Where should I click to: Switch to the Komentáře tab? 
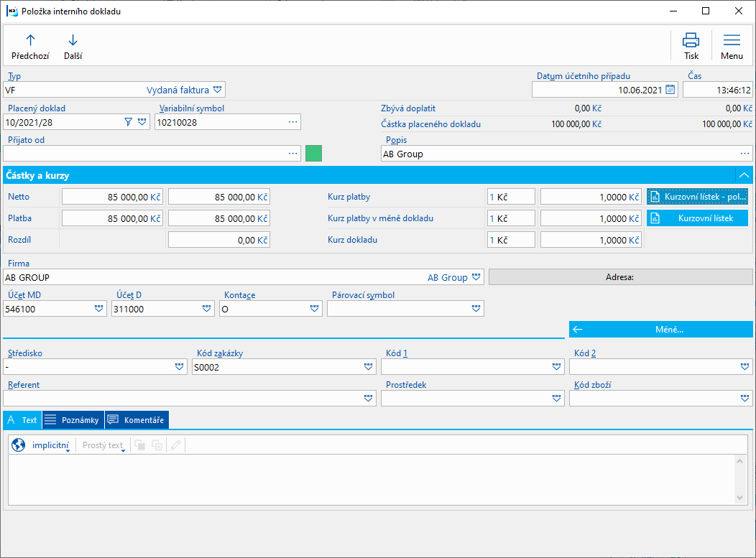tap(137, 420)
